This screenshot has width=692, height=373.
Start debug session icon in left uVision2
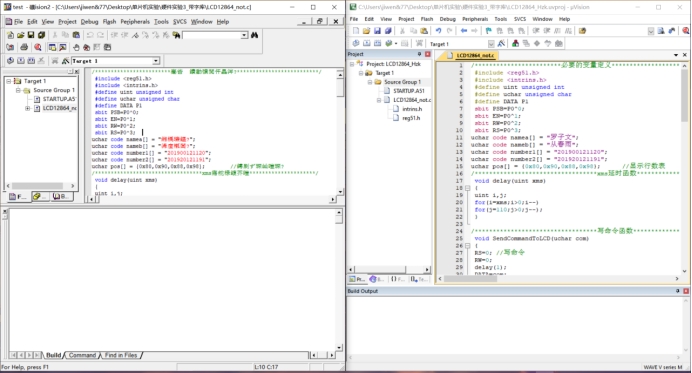pyautogui.click(x=38, y=47)
